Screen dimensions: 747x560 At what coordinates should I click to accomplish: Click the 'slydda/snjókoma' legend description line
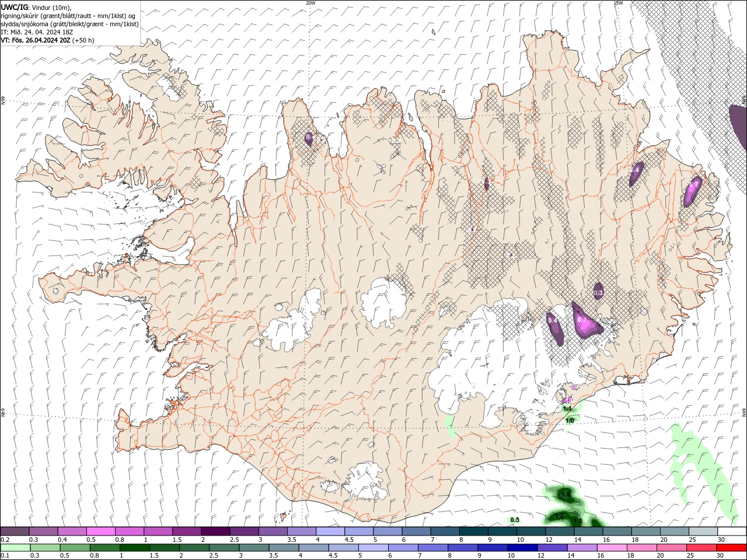[x=69, y=24]
